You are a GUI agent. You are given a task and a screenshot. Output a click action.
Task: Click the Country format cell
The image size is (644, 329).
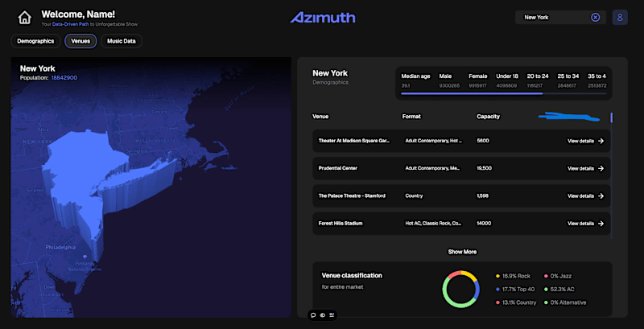[414, 195]
